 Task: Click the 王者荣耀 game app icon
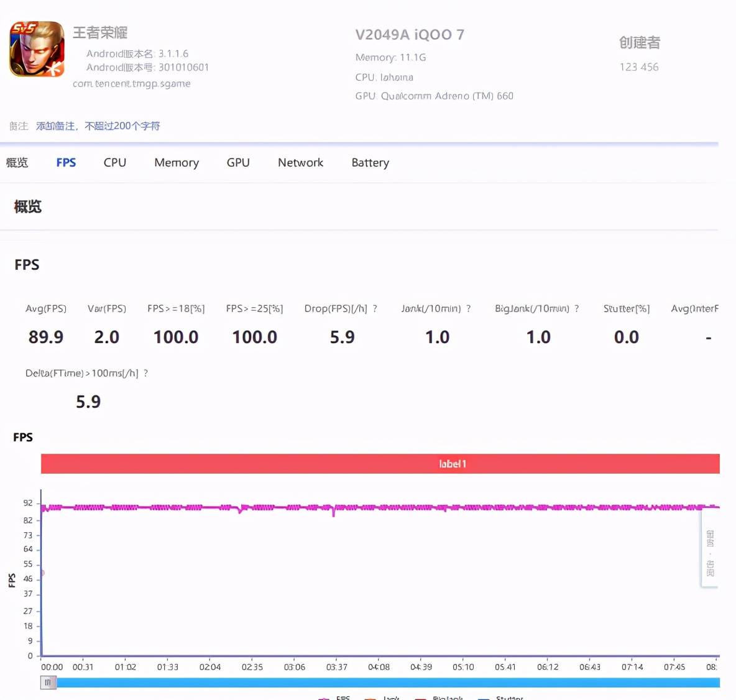(x=37, y=49)
